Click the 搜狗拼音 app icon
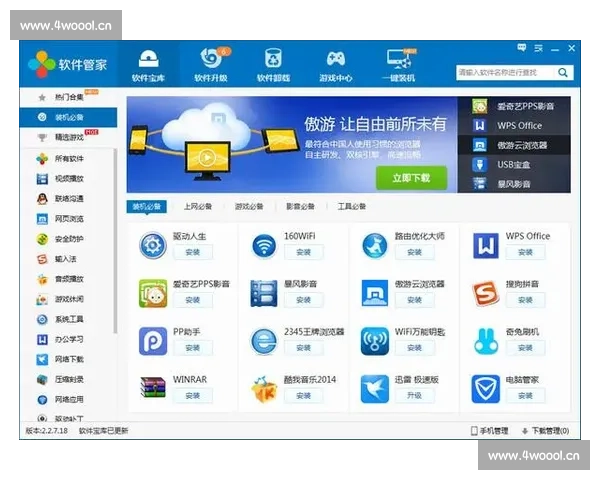This screenshot has width=600, height=480. pos(486,292)
